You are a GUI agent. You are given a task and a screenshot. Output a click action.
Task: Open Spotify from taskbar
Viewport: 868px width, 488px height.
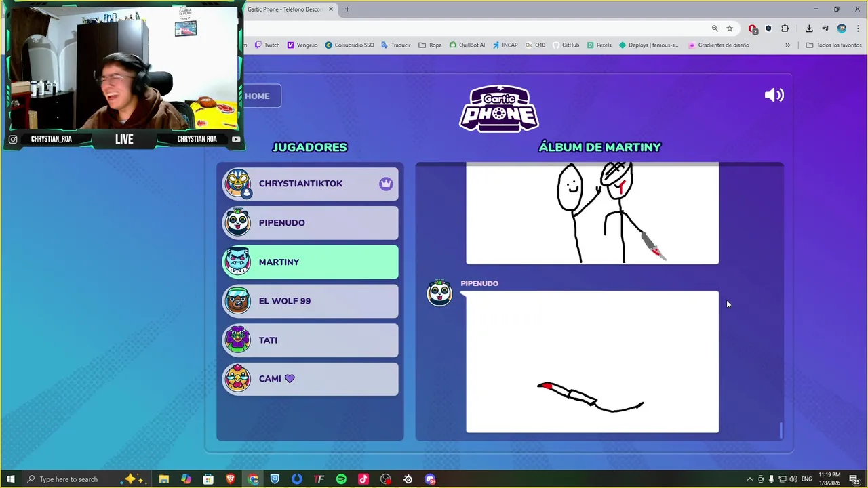341,479
